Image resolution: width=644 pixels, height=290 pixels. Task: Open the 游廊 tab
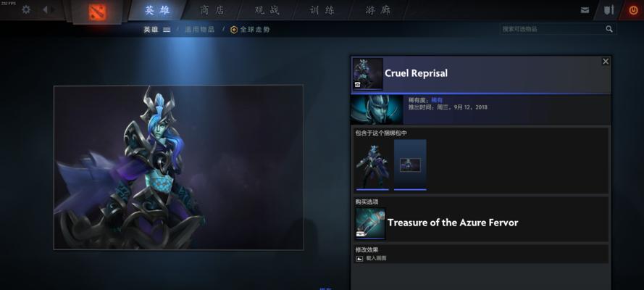click(378, 10)
